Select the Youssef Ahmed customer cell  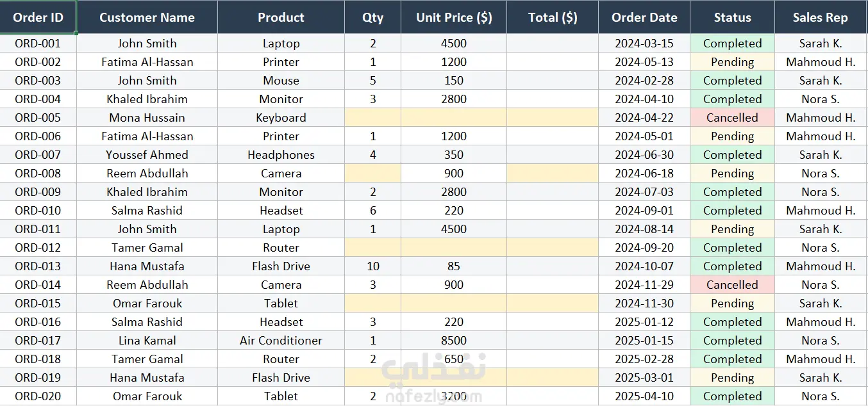pyautogui.click(x=147, y=155)
